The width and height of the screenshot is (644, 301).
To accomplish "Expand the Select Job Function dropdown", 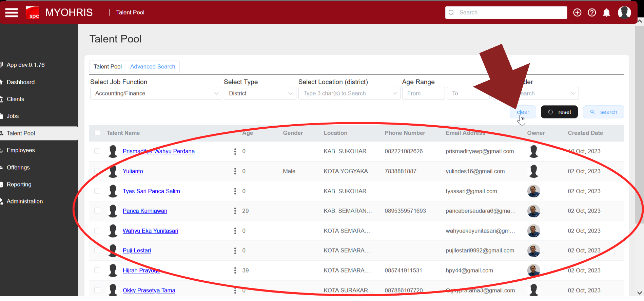I will pyautogui.click(x=156, y=93).
